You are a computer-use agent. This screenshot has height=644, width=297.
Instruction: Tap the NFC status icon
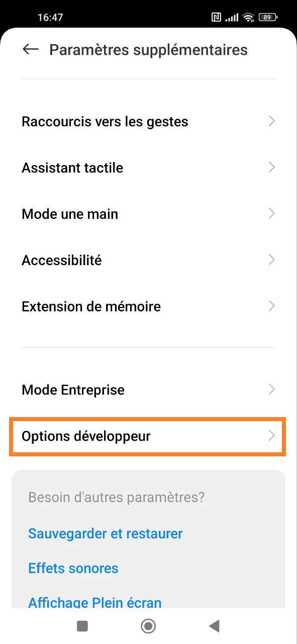point(216,18)
